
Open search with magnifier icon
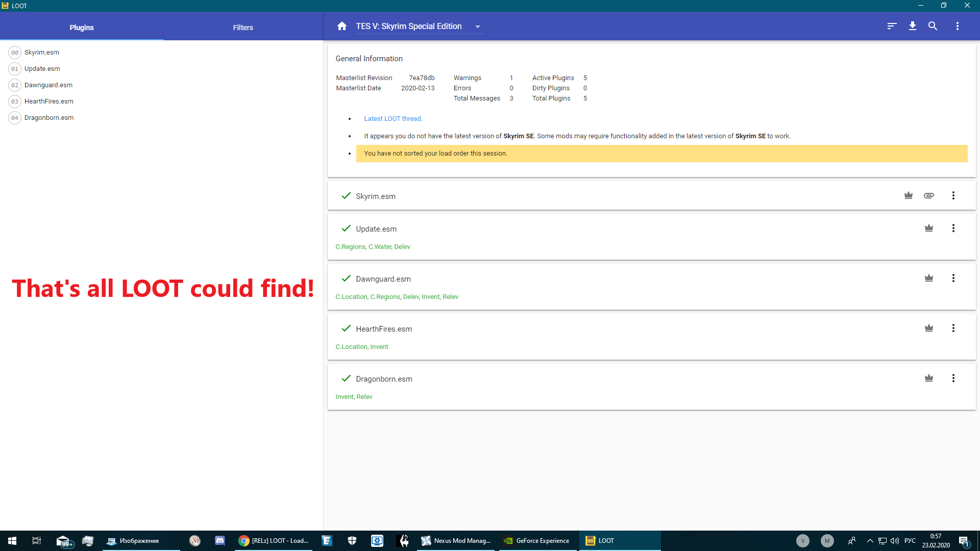point(933,26)
